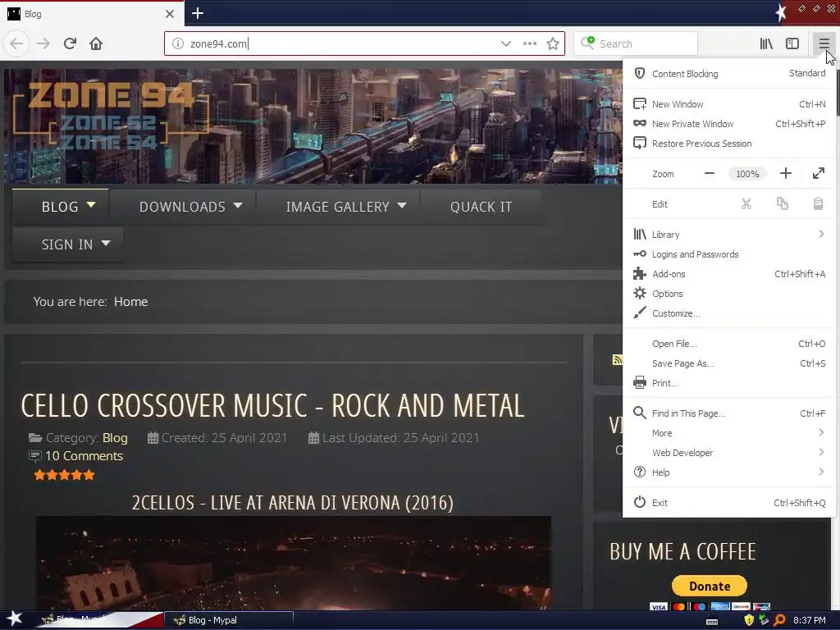The height and width of the screenshot is (630, 840).
Task: Click the browser forward arrow button
Action: [x=43, y=43]
